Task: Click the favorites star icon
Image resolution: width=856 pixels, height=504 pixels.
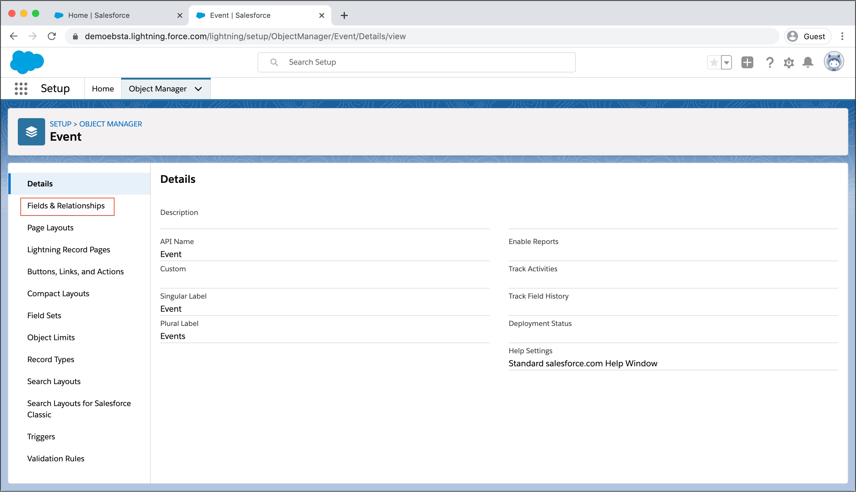Action: point(714,63)
